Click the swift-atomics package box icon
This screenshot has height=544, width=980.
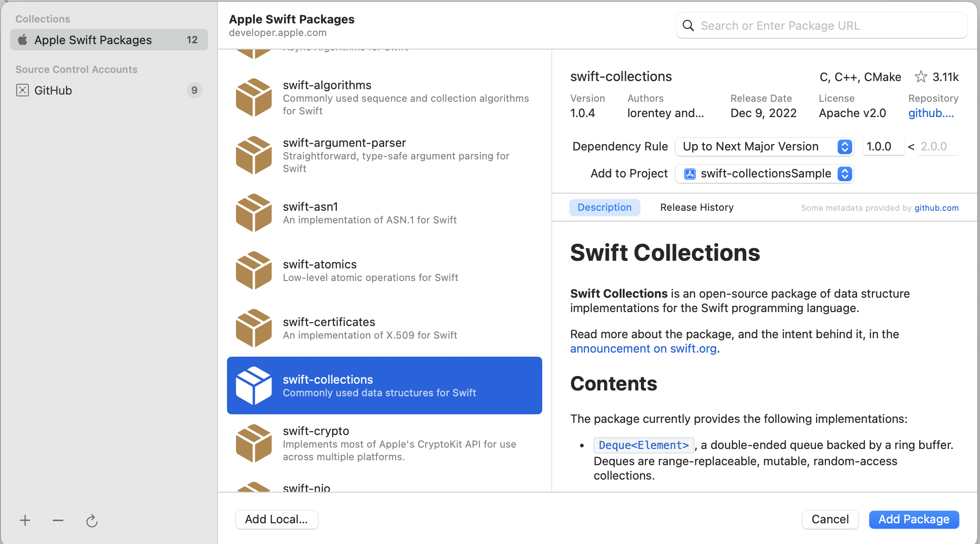pyautogui.click(x=254, y=270)
